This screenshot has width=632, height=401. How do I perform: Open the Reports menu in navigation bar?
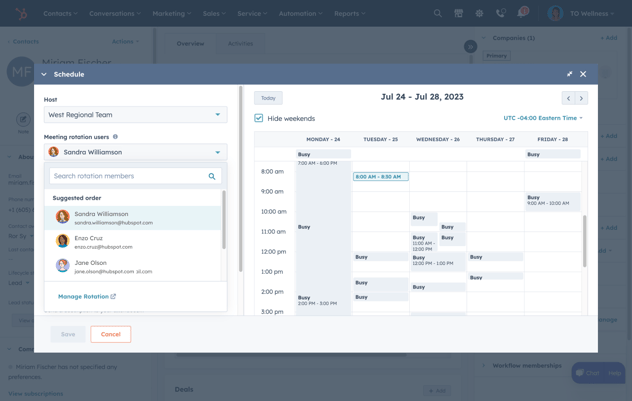(350, 14)
